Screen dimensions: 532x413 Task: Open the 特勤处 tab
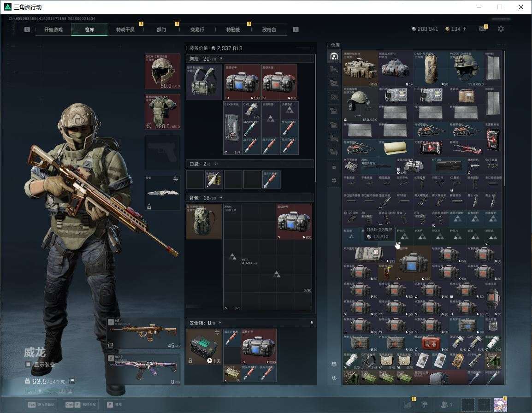pyautogui.click(x=233, y=29)
